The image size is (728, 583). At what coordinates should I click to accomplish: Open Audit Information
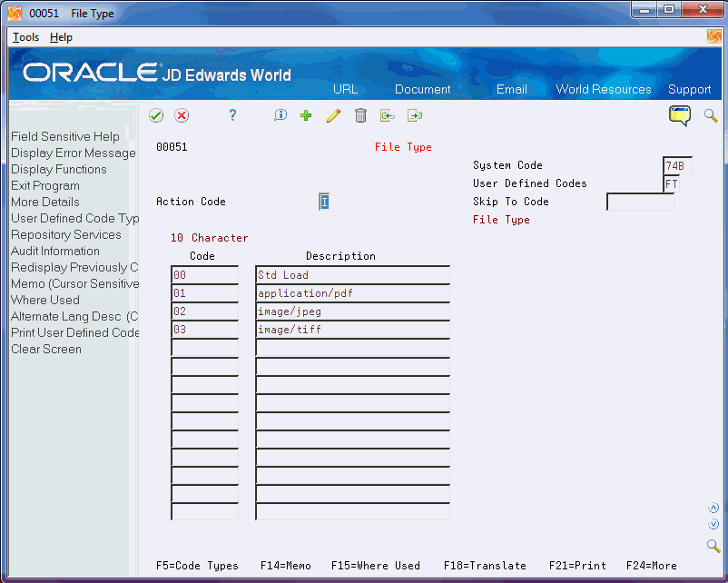55,251
